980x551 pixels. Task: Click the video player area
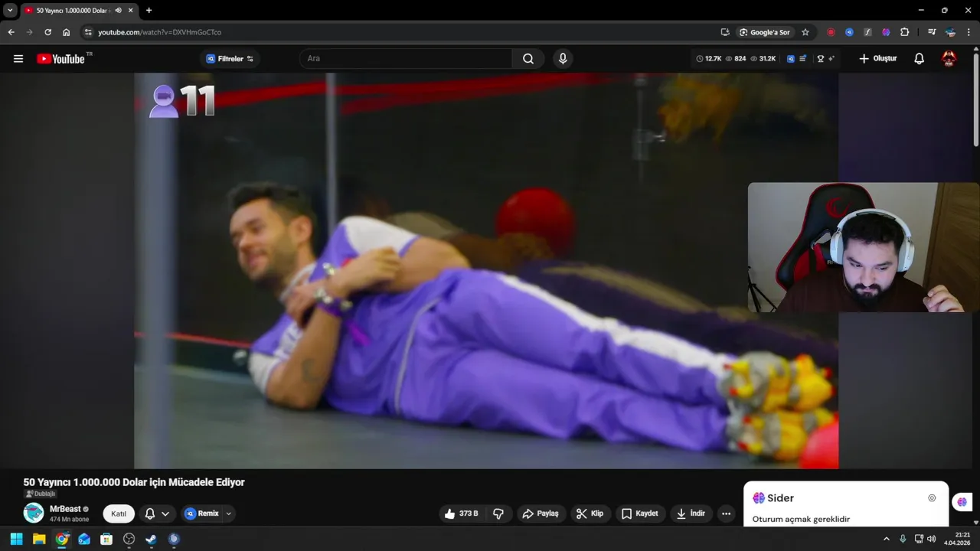click(486, 270)
